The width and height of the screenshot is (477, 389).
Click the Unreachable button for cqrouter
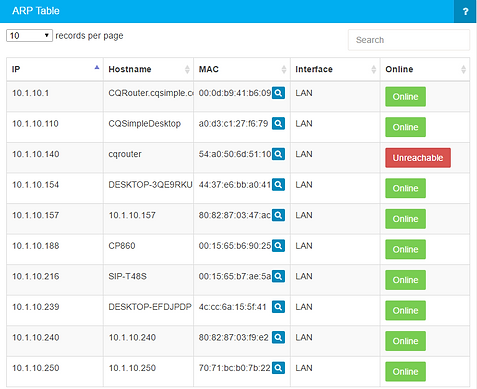(418, 158)
